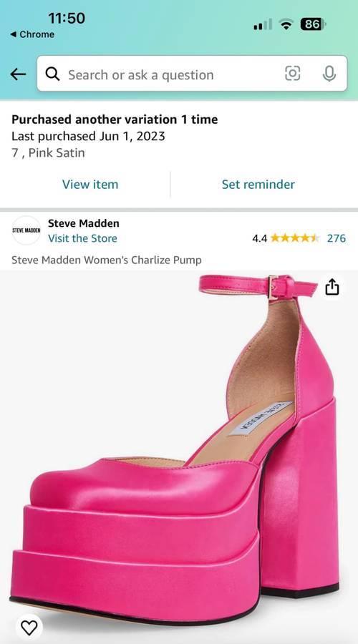The image size is (358, 644).
Task: Return to Chrome via status bar
Action: pyautogui.click(x=32, y=34)
